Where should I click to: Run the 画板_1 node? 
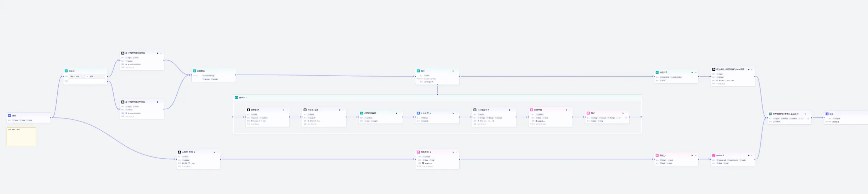tap(692, 155)
